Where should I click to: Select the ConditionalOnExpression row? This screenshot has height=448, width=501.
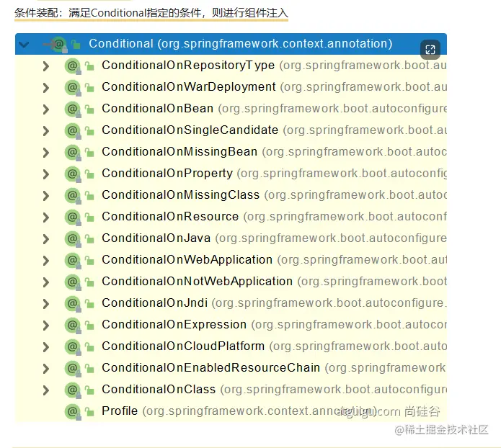(231, 325)
